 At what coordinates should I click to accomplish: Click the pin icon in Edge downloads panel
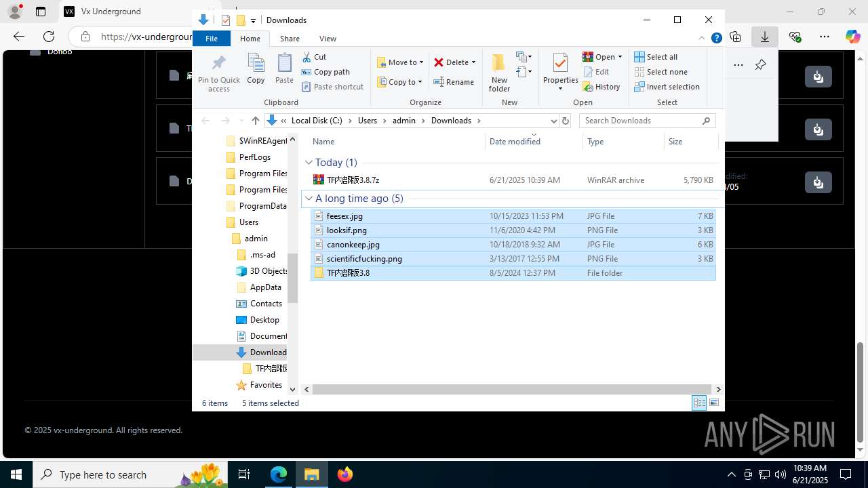[x=760, y=65]
